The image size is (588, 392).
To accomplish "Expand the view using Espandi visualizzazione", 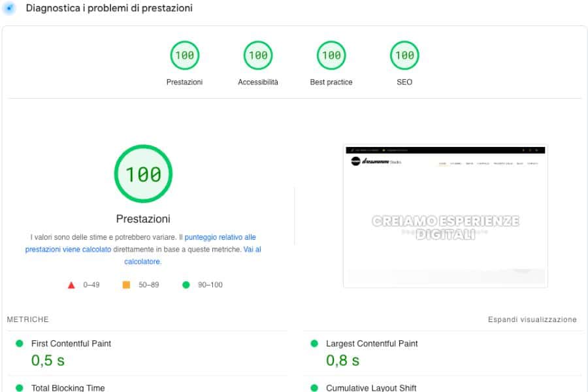I will tap(532, 319).
